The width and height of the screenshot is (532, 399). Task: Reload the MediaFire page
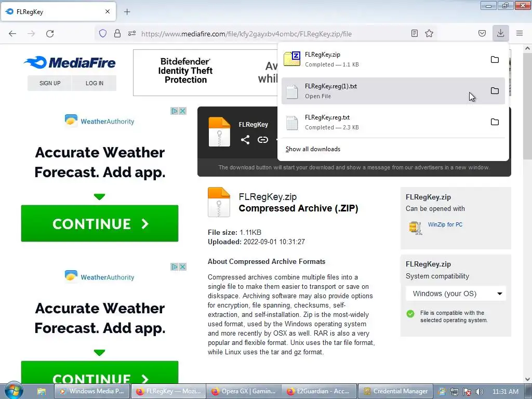pyautogui.click(x=50, y=34)
